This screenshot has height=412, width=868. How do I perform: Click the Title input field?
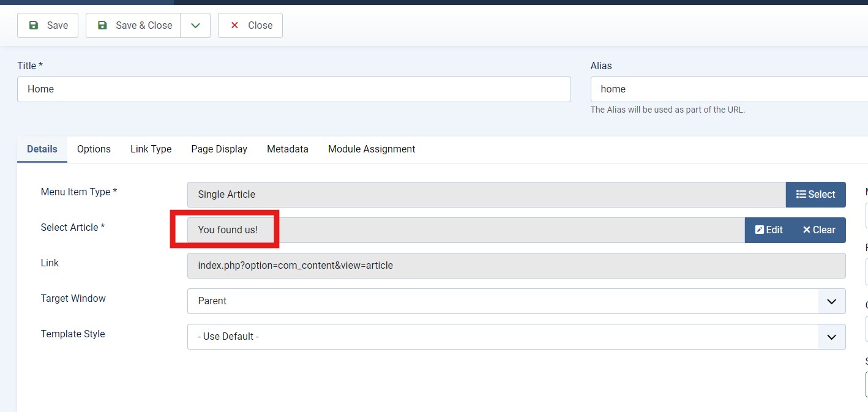tap(294, 89)
